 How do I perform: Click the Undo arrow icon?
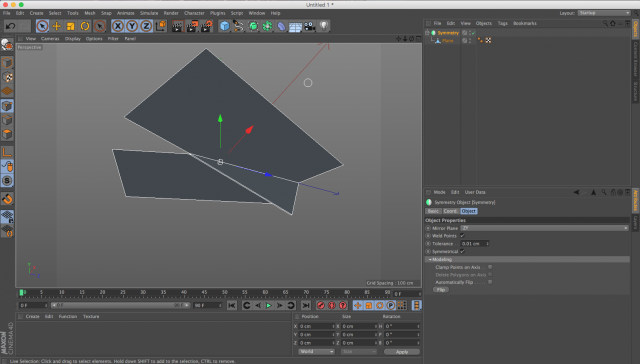point(10,26)
